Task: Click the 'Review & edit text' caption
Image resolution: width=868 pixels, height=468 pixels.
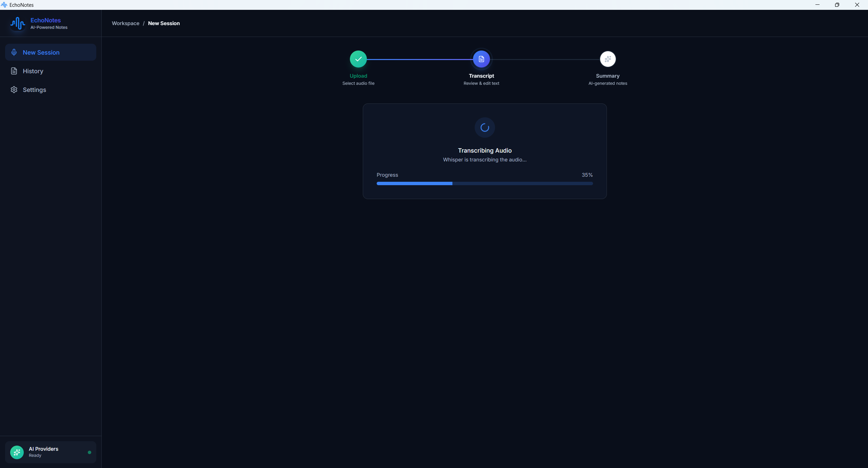Action: [481, 83]
